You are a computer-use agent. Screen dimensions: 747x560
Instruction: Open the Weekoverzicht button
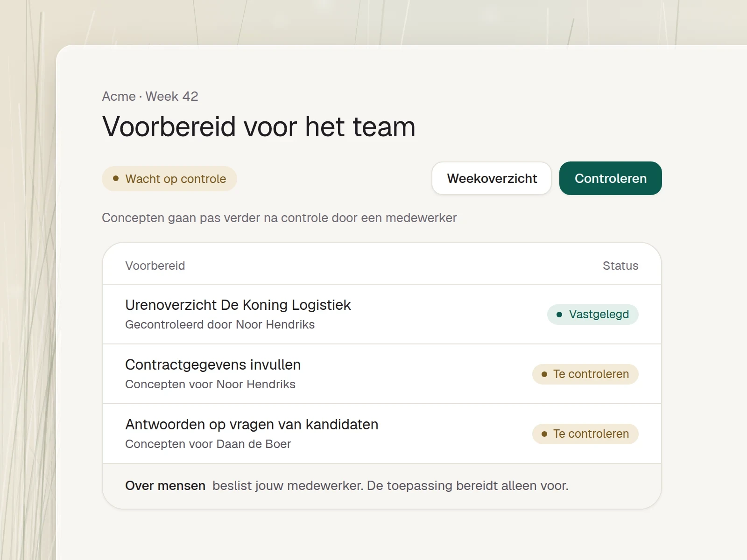click(x=492, y=178)
